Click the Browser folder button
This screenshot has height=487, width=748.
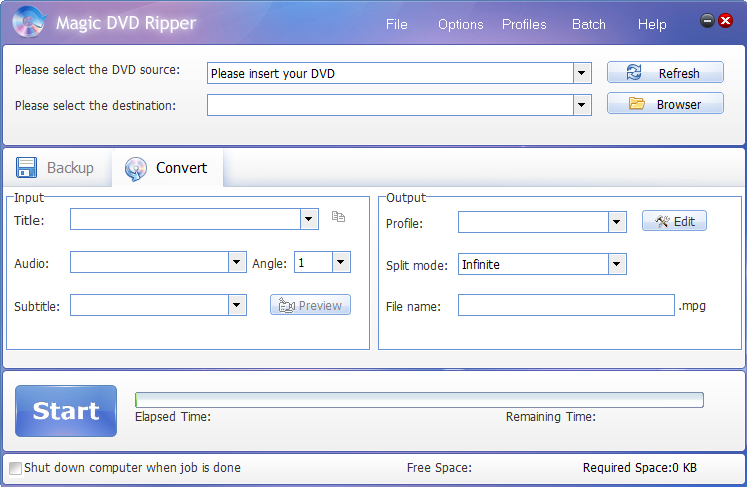(x=665, y=104)
